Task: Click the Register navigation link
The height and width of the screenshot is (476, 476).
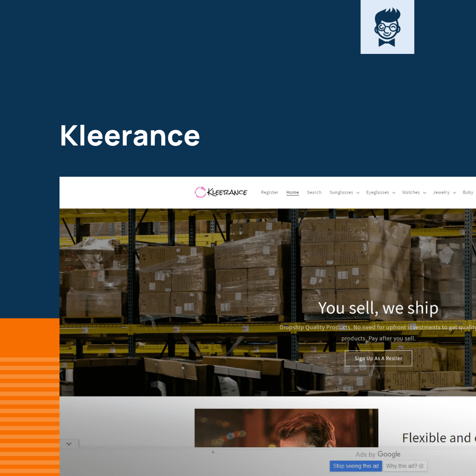Action: (x=270, y=192)
